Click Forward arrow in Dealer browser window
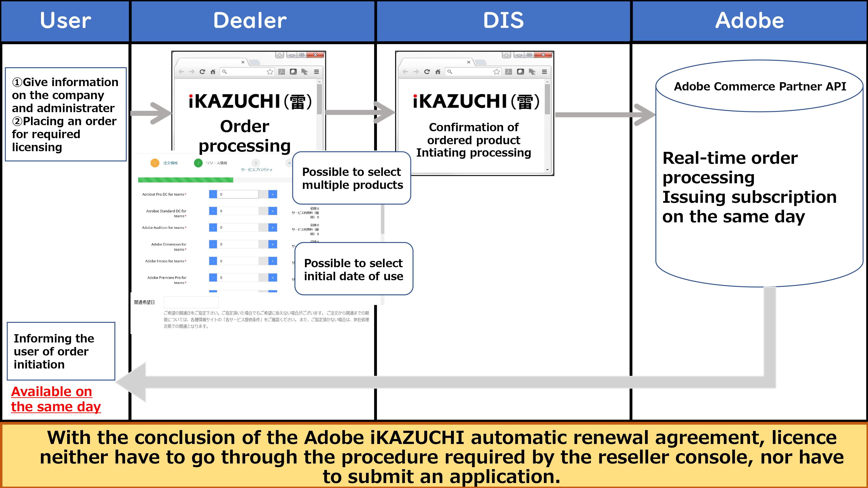868x488 pixels. pyautogui.click(x=192, y=72)
